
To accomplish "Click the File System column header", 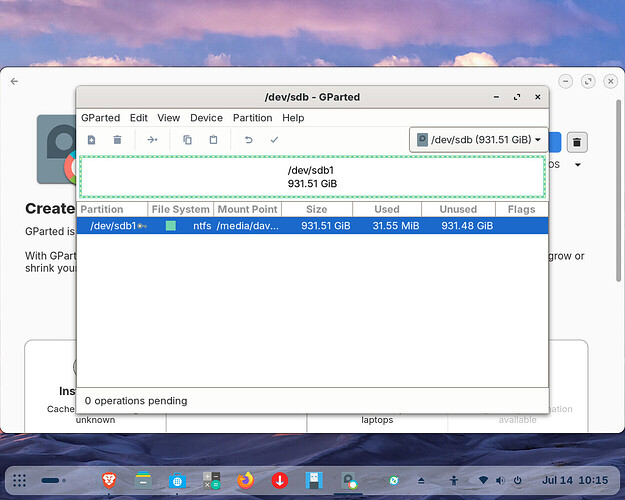I will (181, 209).
